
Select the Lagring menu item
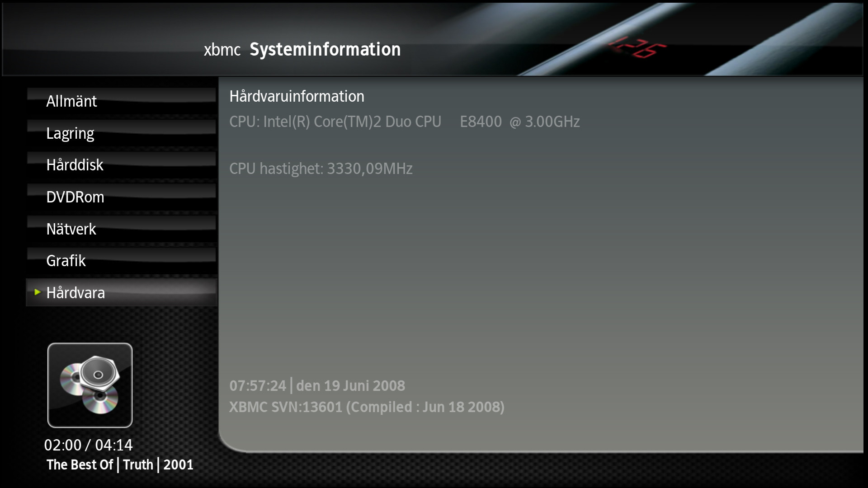point(122,133)
